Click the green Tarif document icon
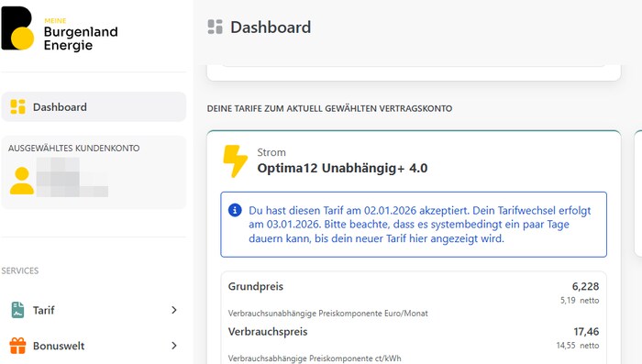This screenshot has height=364, width=642. [17, 310]
